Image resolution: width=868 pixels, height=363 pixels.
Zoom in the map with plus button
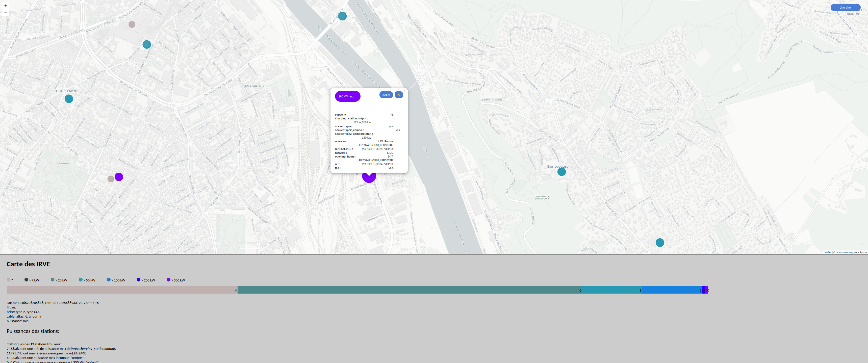point(5,6)
